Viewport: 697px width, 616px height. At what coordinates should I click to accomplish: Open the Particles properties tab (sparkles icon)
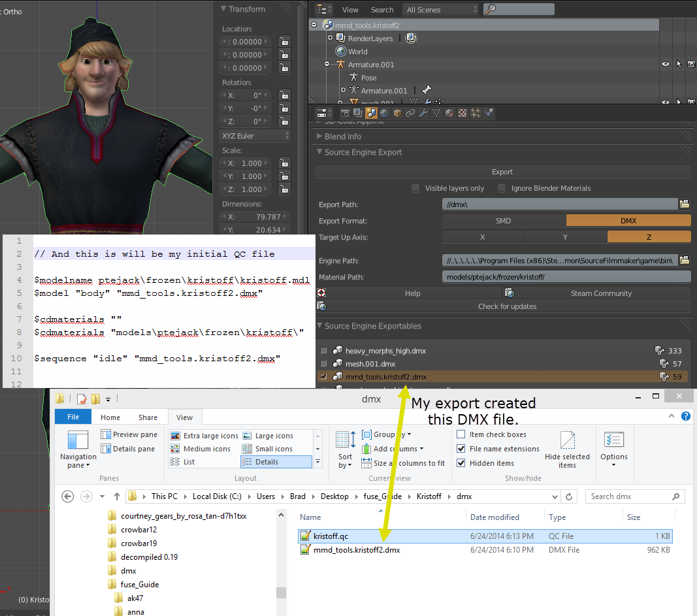tap(476, 113)
